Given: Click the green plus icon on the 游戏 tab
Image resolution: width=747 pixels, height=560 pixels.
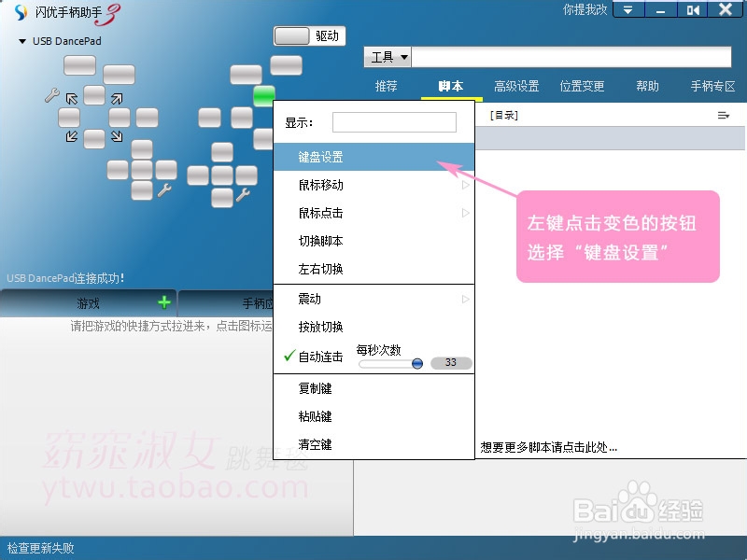Looking at the screenshot, I should tap(163, 302).
